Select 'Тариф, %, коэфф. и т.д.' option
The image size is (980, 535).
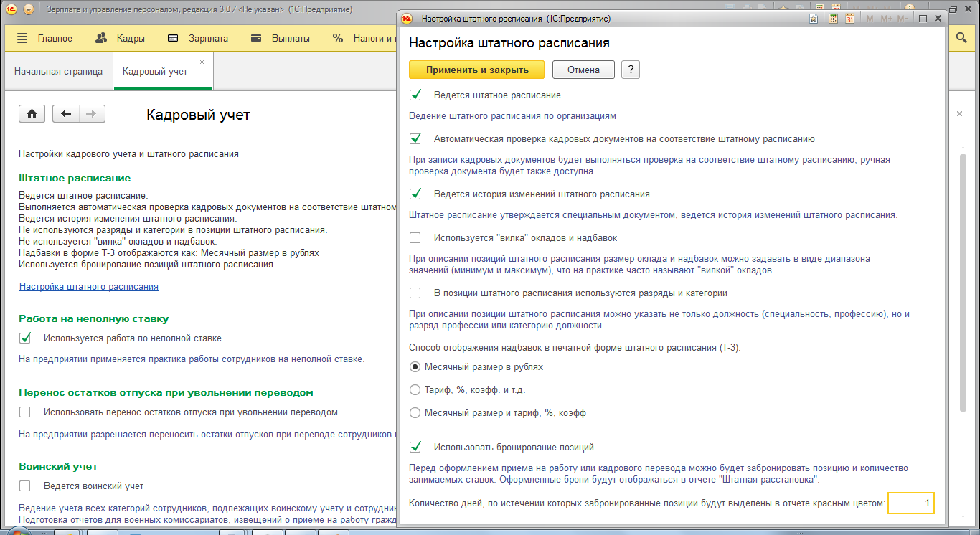click(415, 389)
